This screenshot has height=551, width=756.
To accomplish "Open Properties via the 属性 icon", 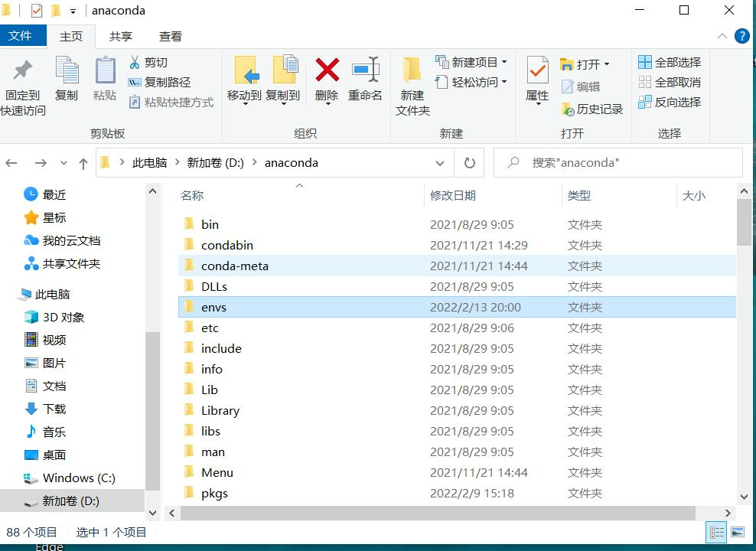I will coord(537,79).
